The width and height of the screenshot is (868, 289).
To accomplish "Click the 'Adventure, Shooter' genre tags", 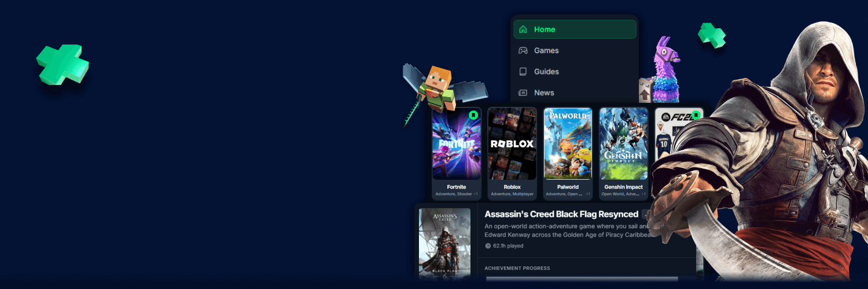I will click(454, 194).
